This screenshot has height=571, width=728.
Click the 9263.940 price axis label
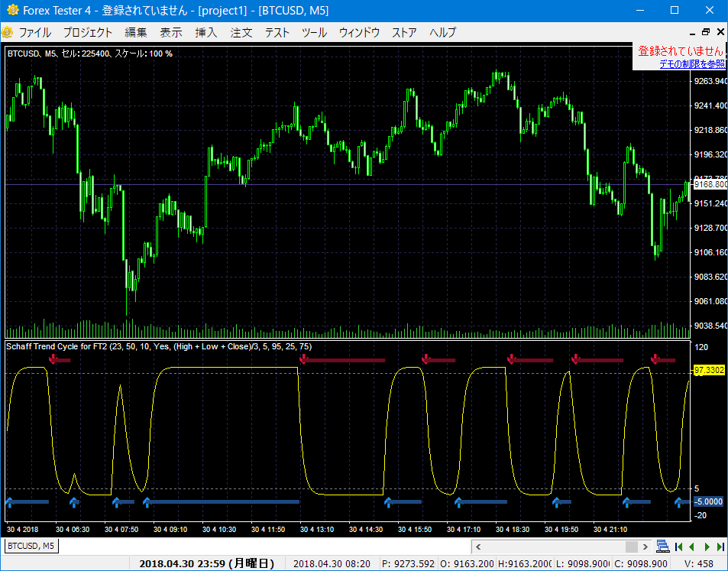(x=710, y=81)
